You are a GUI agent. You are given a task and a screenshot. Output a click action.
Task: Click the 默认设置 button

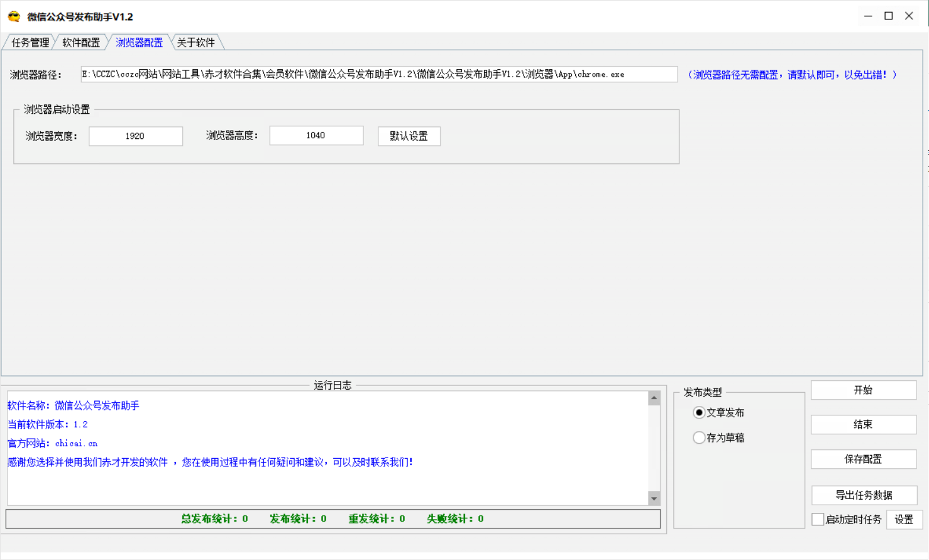coord(409,136)
